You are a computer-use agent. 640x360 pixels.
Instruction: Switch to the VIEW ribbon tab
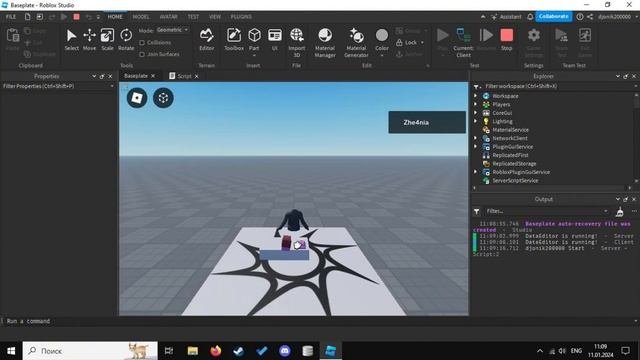(x=215, y=17)
